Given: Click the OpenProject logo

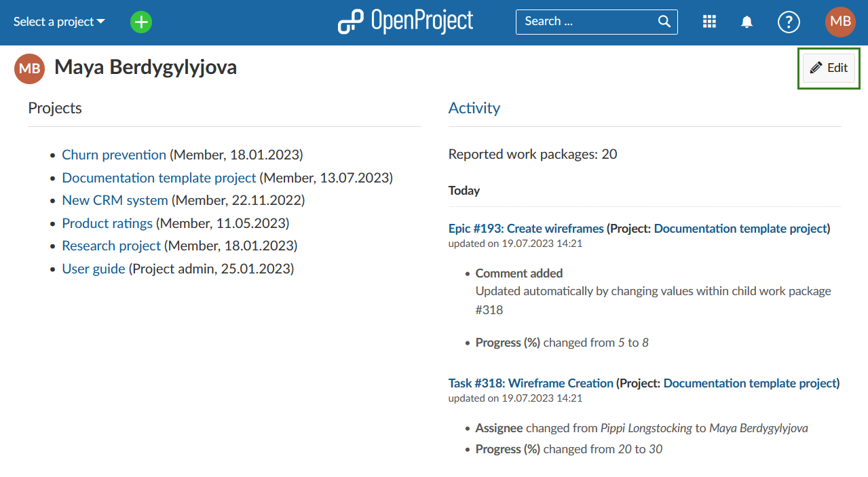Looking at the screenshot, I should 406,22.
